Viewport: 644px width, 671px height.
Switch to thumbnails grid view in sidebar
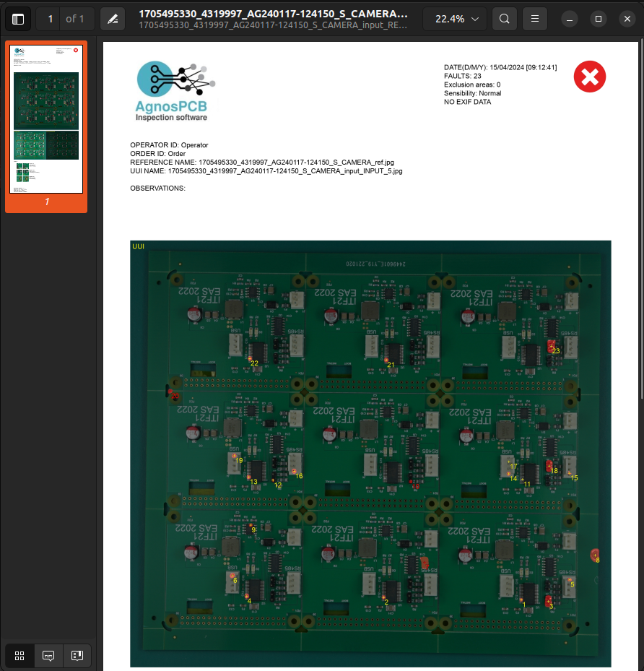point(19,656)
